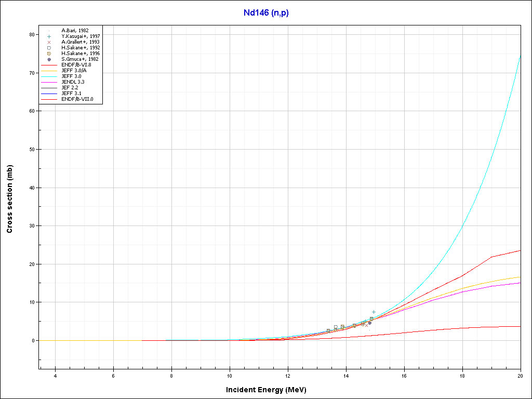Screen dimensions: 532x399
Task: Click the small dot marker for A.Bari 1982
Action: (x=49, y=31)
